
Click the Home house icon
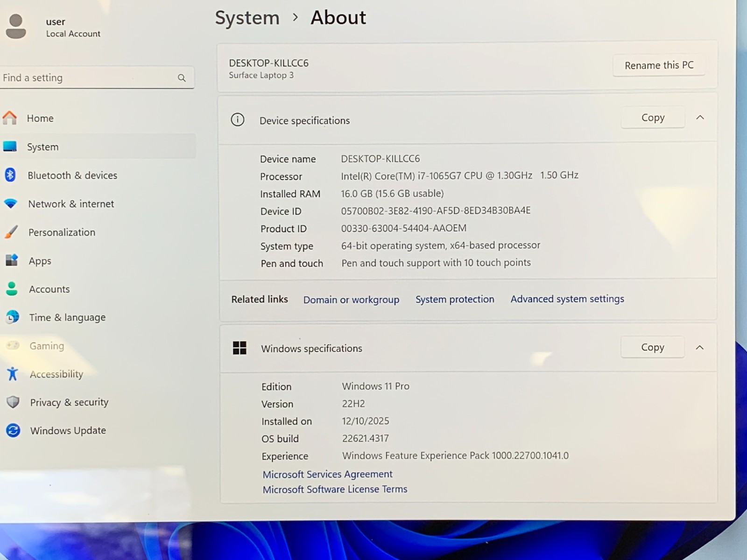point(9,118)
